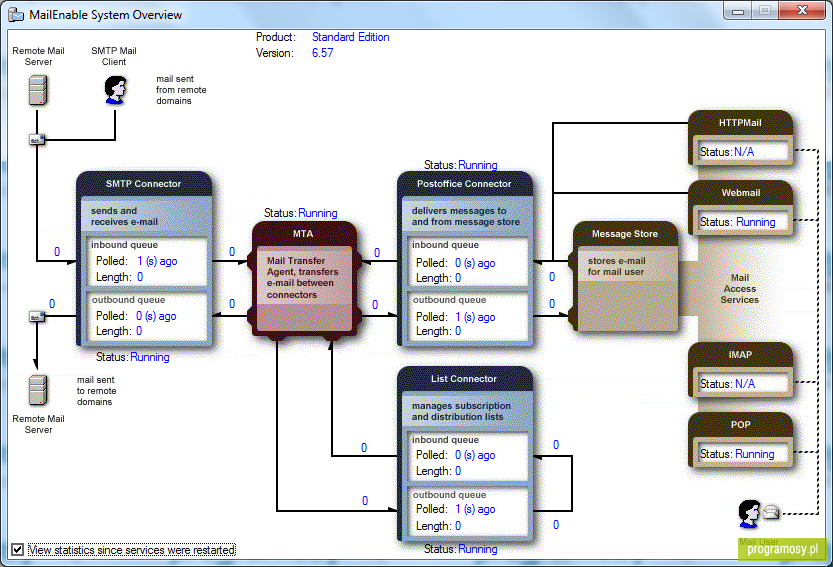Viewport: 833px width, 567px height.
Task: Click 'Mail Transfer Agent' description text
Action: tap(302, 277)
